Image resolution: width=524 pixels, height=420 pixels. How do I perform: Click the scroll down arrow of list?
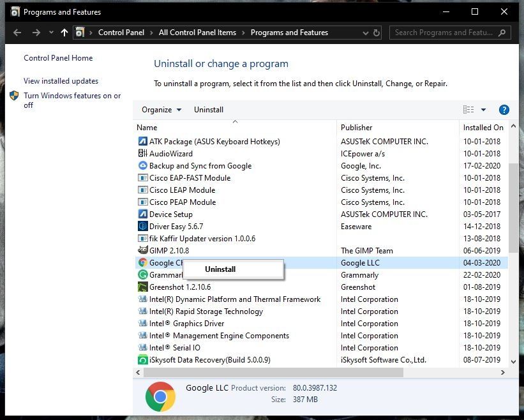pos(514,361)
